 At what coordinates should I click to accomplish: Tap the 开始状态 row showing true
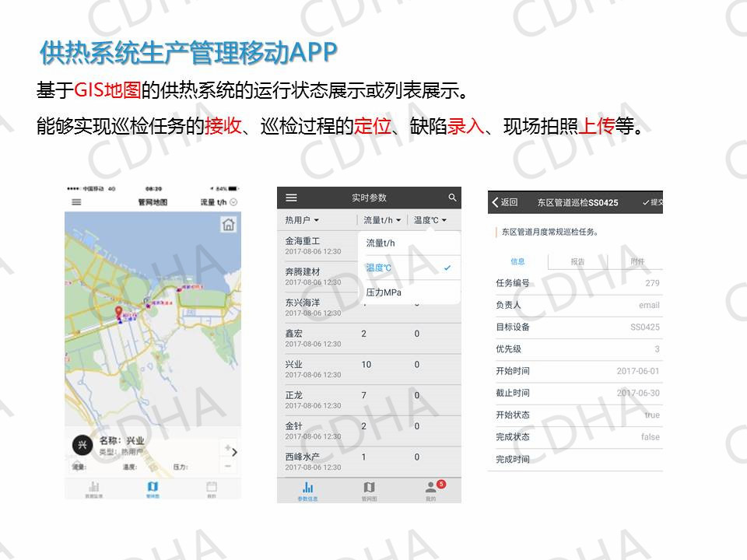[576, 415]
